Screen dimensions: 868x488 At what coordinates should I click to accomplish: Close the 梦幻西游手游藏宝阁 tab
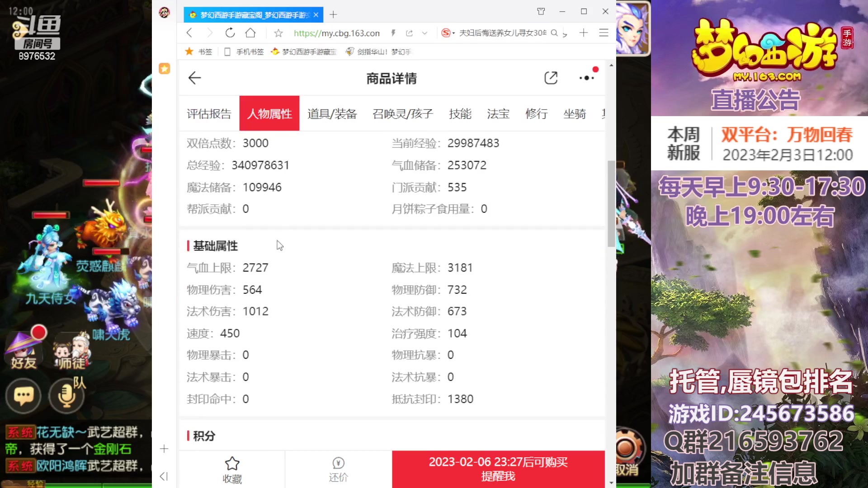[316, 15]
